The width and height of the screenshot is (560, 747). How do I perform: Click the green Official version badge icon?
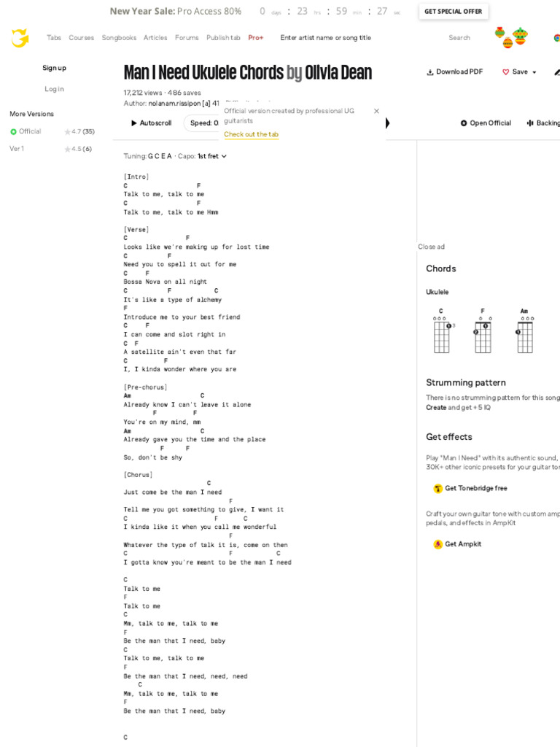click(x=13, y=132)
